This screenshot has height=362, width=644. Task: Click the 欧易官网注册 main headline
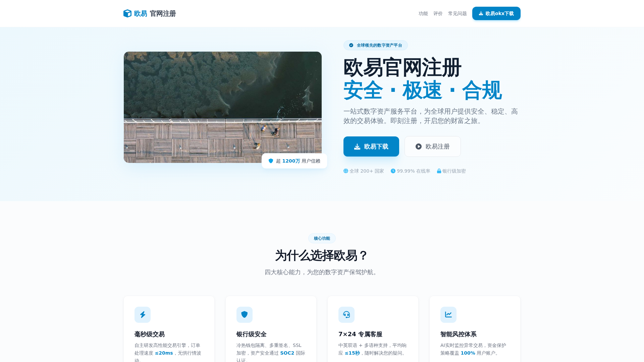[x=402, y=68]
